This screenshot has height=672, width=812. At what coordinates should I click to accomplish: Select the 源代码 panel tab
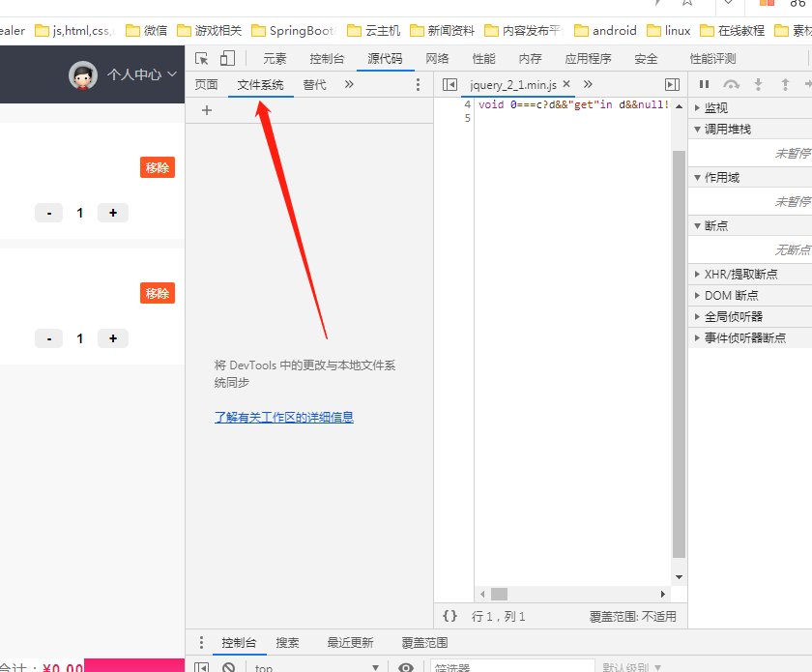tap(386, 59)
